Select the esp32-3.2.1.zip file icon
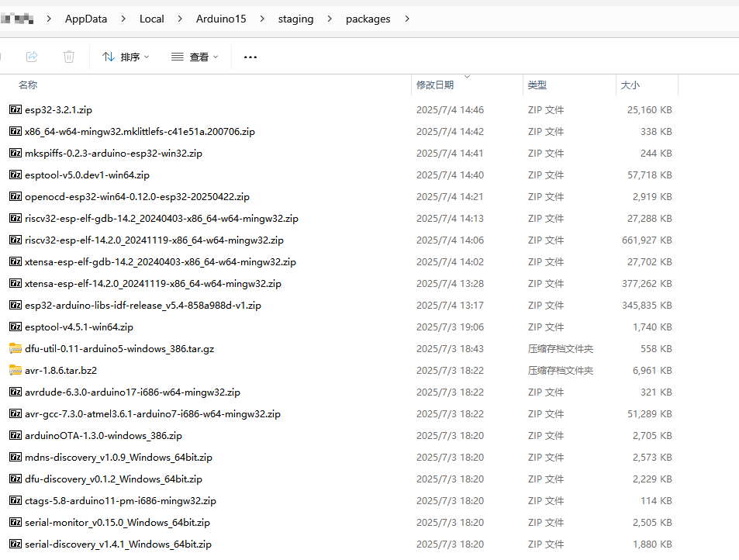Screen dimensions: 739x560 tap(16, 109)
